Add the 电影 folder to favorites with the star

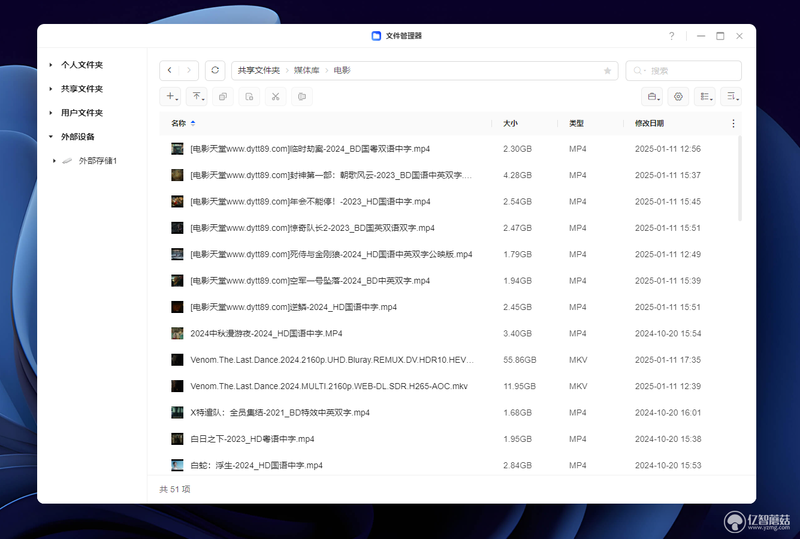click(607, 70)
